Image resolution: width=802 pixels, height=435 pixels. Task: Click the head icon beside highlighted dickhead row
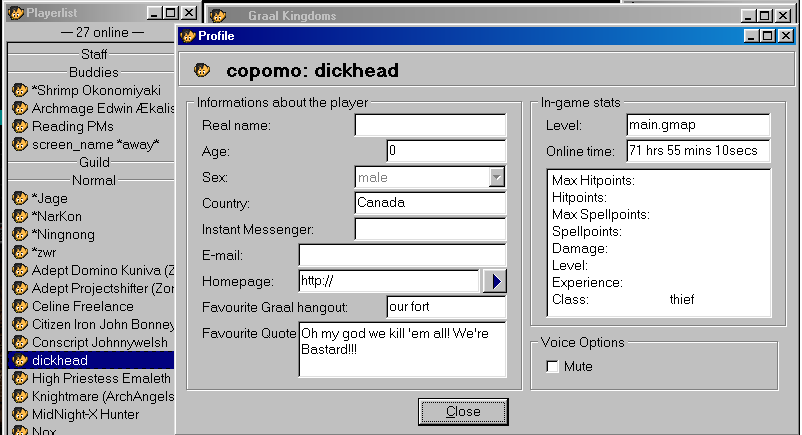click(19, 360)
